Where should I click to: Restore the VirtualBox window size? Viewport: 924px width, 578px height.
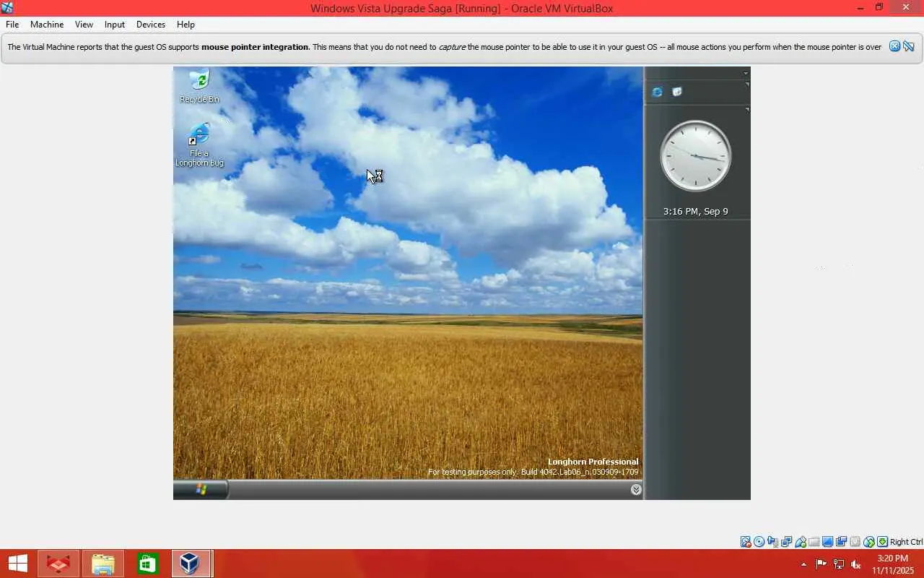pos(879,7)
